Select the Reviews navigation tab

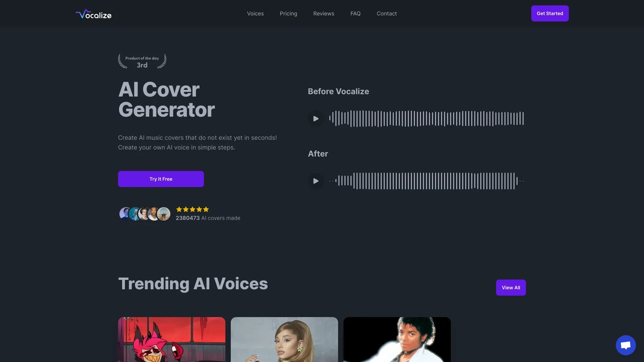pyautogui.click(x=324, y=13)
